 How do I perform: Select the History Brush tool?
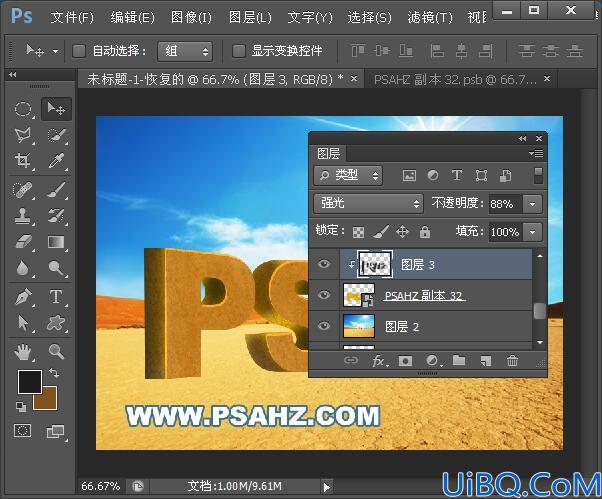56,216
